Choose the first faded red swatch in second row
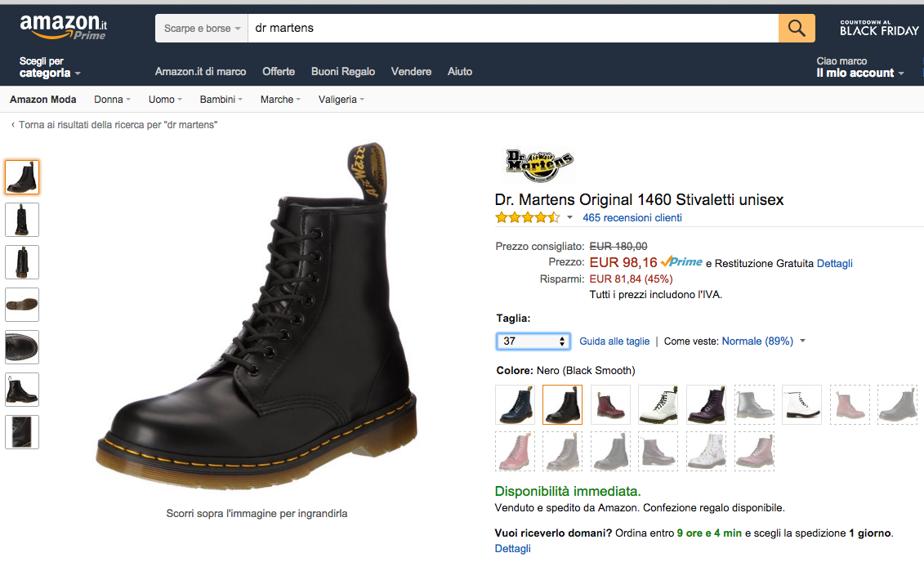Image resolution: width=924 pixels, height=562 pixels. 515,452
